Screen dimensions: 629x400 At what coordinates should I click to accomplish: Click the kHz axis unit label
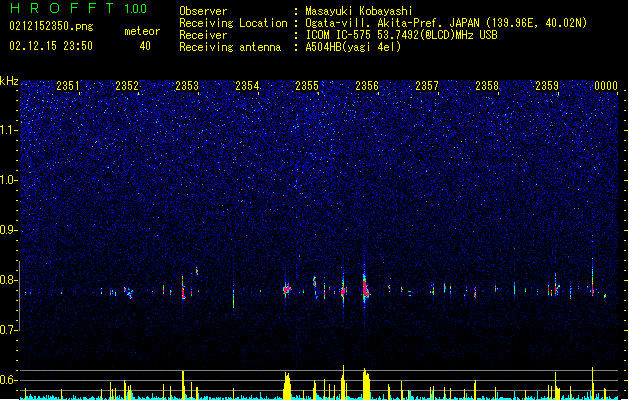click(x=9, y=81)
